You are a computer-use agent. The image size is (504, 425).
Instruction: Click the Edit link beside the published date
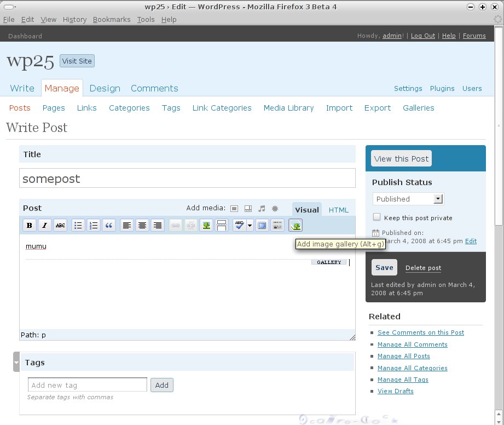tap(471, 241)
